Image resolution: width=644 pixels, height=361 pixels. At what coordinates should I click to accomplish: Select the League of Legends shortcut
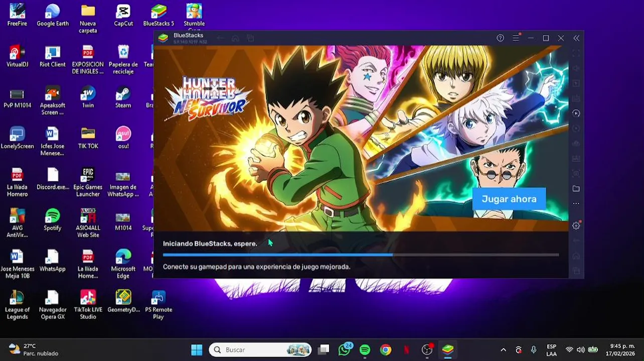[17, 305]
